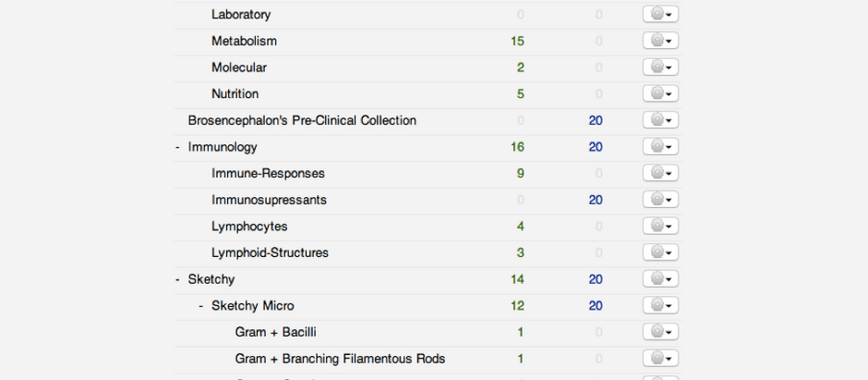Viewport: 868px width, 380px height.
Task: Open the Metabolism deck
Action: tap(244, 41)
